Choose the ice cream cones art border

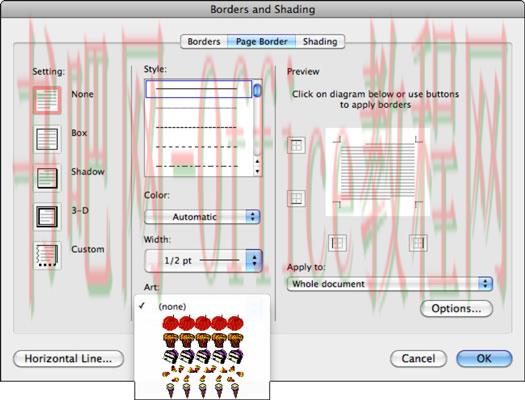pos(203,390)
